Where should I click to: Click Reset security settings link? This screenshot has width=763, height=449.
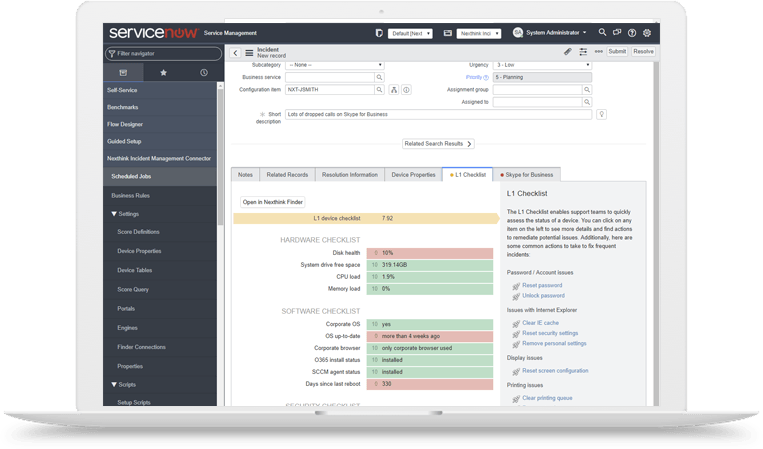coord(550,333)
